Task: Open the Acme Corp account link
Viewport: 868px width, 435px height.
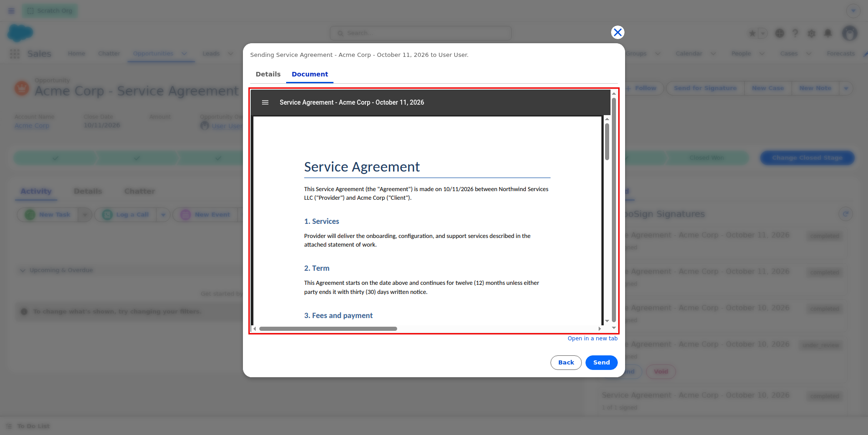Action: pos(32,126)
